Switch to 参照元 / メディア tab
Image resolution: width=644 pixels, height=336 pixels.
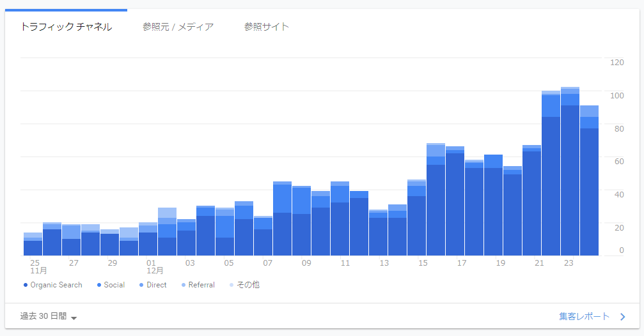178,27
